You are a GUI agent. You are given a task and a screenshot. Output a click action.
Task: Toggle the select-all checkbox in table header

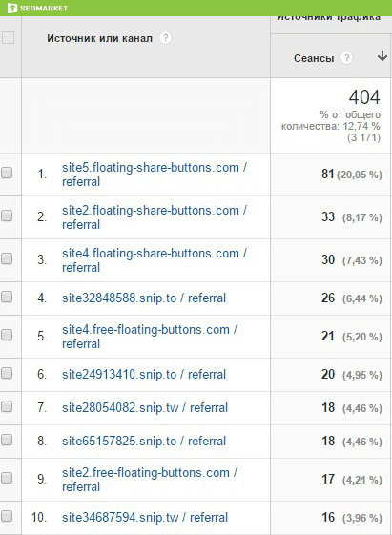click(8, 37)
